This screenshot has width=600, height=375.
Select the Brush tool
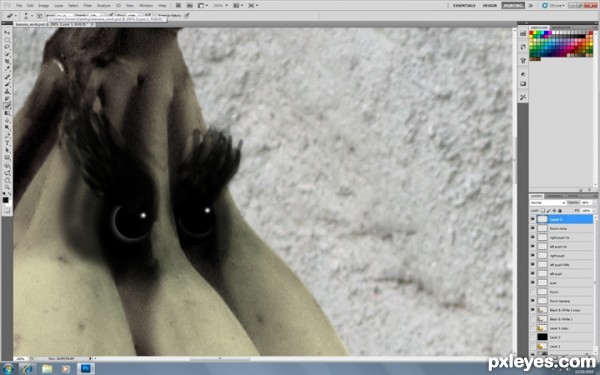(x=7, y=83)
